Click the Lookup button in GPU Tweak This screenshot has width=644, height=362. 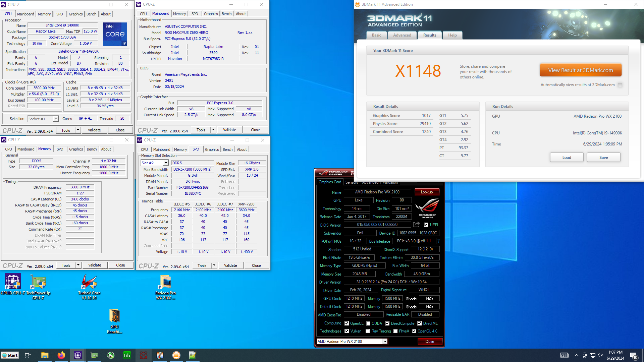(x=427, y=192)
